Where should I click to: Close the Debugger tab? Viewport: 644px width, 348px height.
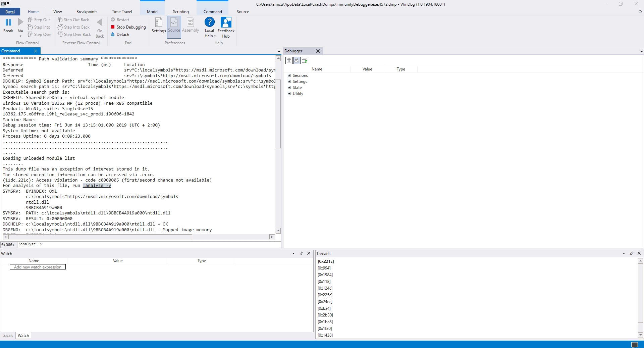click(x=318, y=51)
